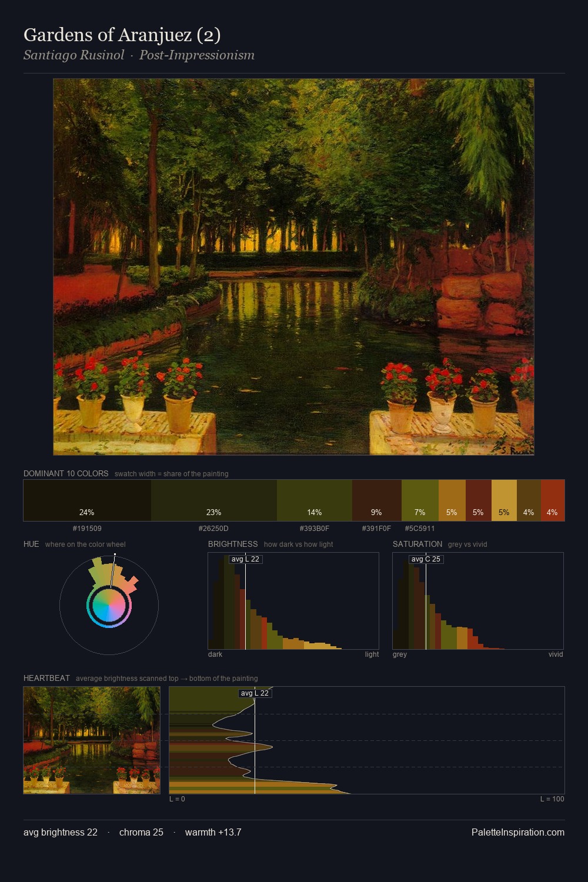
Task: Pick the 4% dark brown swatch
Action: pyautogui.click(x=529, y=500)
